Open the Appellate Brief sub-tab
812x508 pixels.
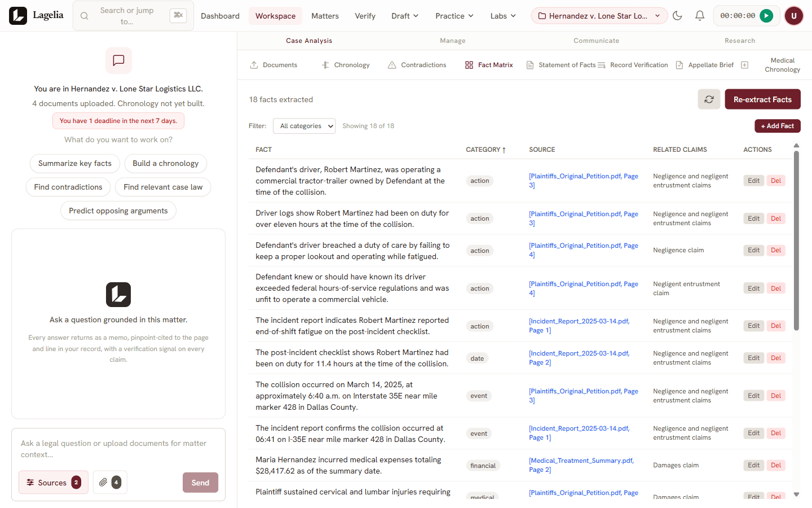pos(705,65)
